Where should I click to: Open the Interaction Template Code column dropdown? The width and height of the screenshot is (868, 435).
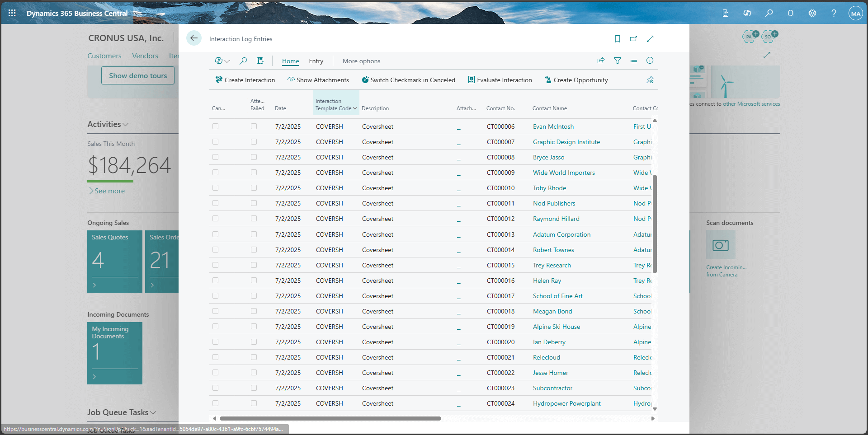355,108
